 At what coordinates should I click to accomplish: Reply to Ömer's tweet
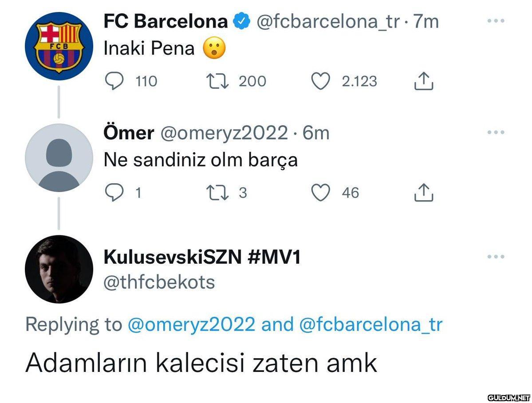pos(114,193)
